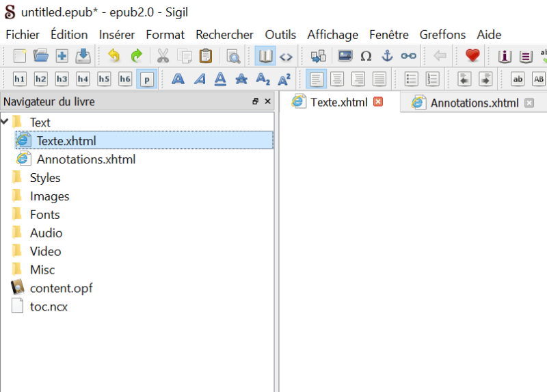
Task: Insert special character with Omega icon
Action: tap(366, 56)
